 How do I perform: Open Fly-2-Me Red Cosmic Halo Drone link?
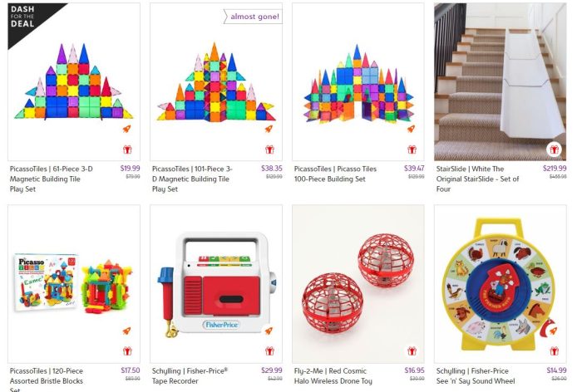tap(333, 375)
